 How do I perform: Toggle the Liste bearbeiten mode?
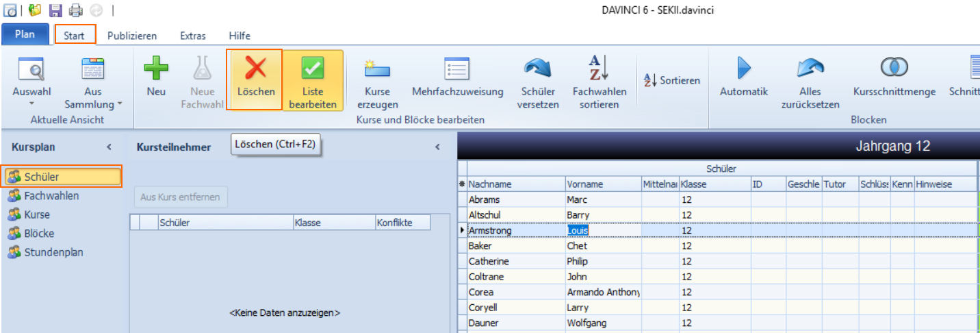(x=313, y=80)
